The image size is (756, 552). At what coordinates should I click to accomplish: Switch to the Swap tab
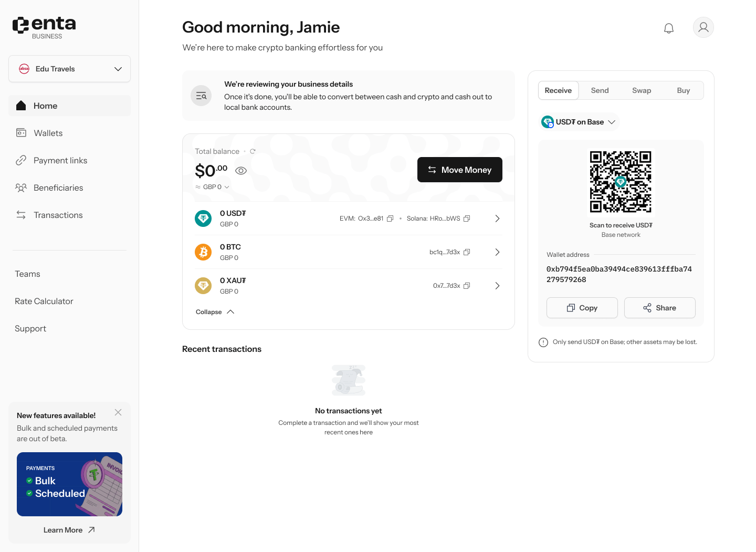coord(642,90)
